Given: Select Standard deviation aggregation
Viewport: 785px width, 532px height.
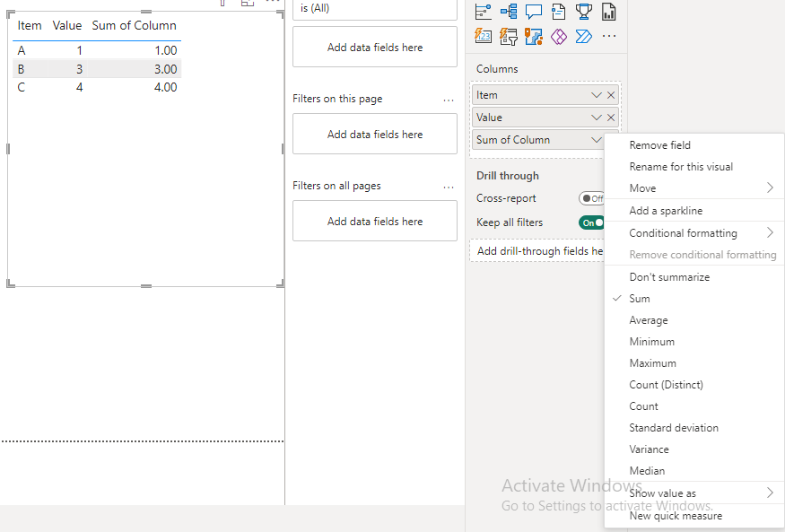Looking at the screenshot, I should point(693,427).
